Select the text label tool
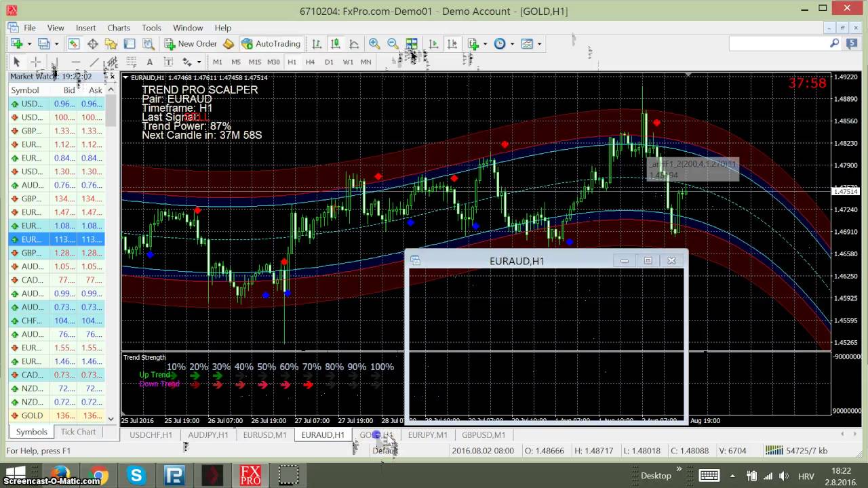868x488 pixels. 168,62
